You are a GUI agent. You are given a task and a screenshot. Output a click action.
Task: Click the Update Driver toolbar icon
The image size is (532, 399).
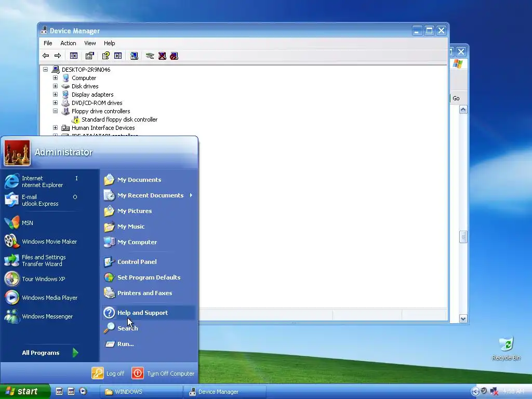[x=150, y=56]
